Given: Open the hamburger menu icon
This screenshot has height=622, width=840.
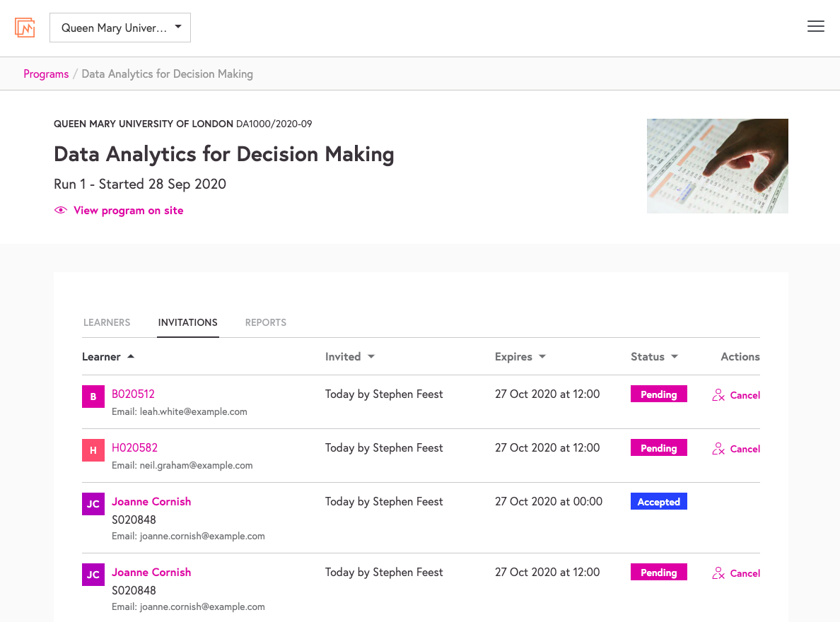Looking at the screenshot, I should 815,26.
